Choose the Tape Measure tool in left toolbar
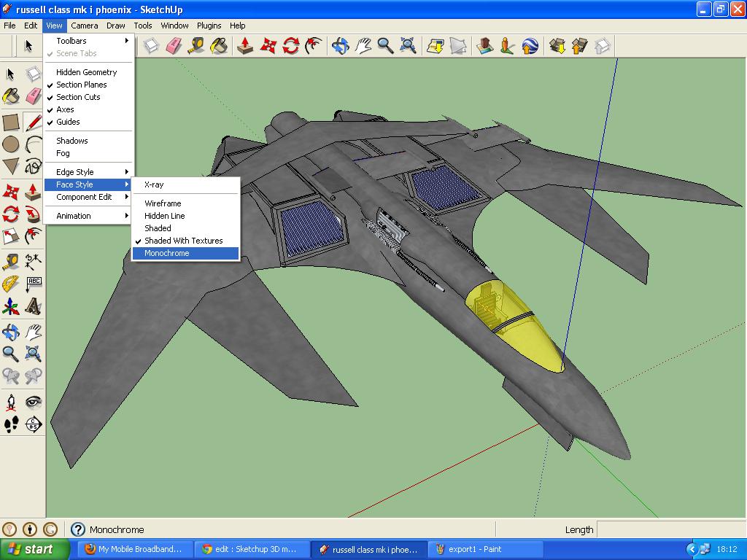Screen dimensions: 747x560 [x=10, y=262]
